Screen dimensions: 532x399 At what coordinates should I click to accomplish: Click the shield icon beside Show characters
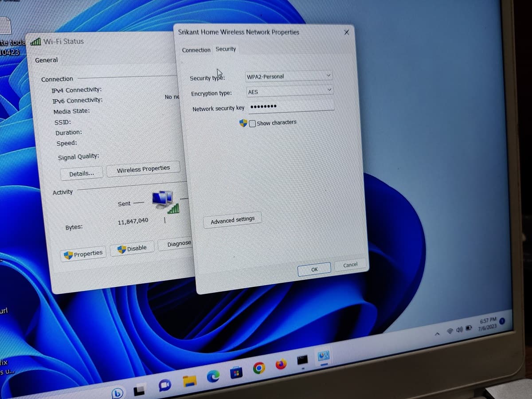243,123
